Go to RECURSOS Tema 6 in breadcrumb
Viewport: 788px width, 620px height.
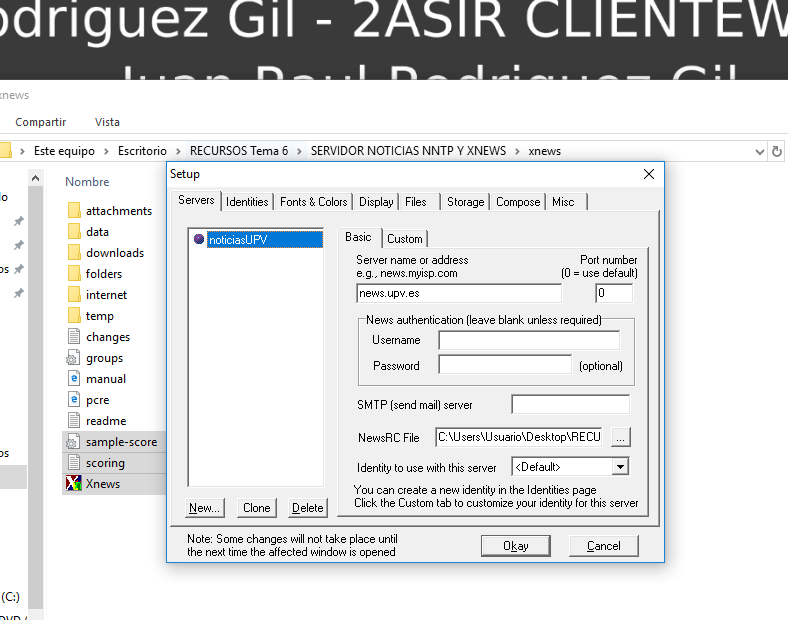239,151
